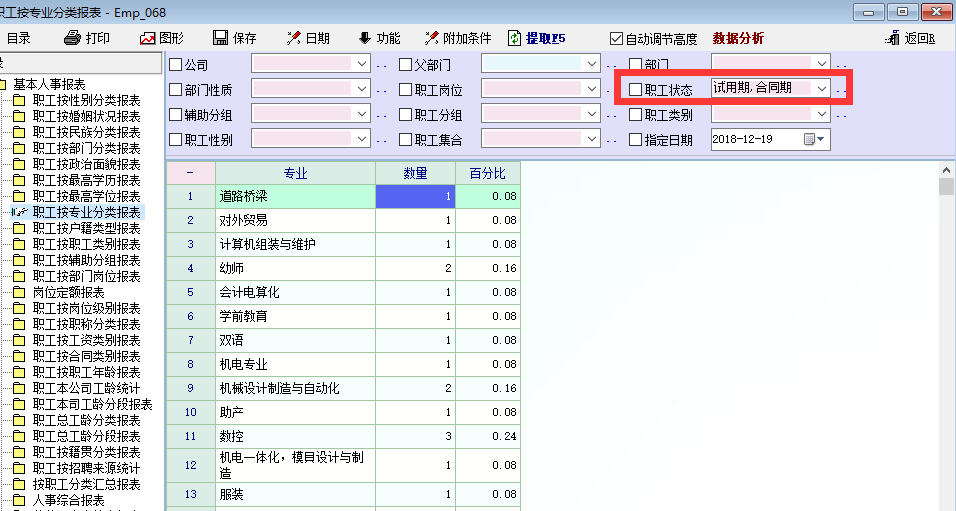Open the 图形 chart icon
This screenshot has height=511, width=956.
[x=148, y=38]
